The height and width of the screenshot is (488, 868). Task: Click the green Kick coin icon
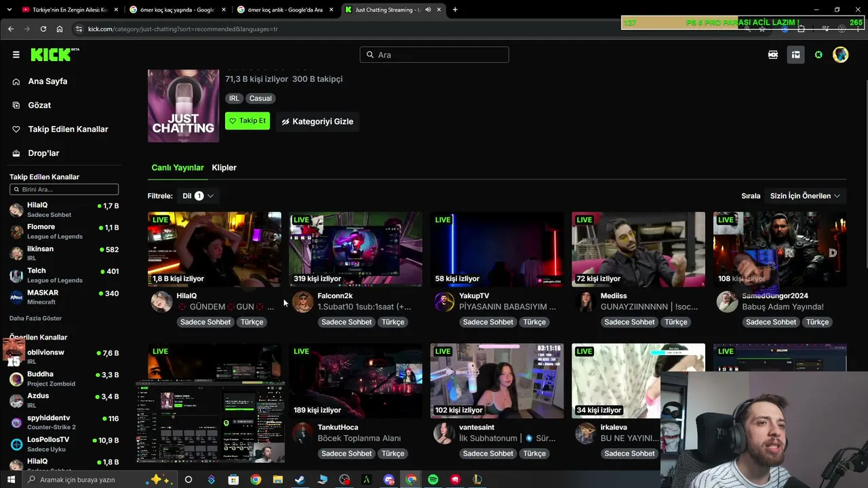[818, 55]
